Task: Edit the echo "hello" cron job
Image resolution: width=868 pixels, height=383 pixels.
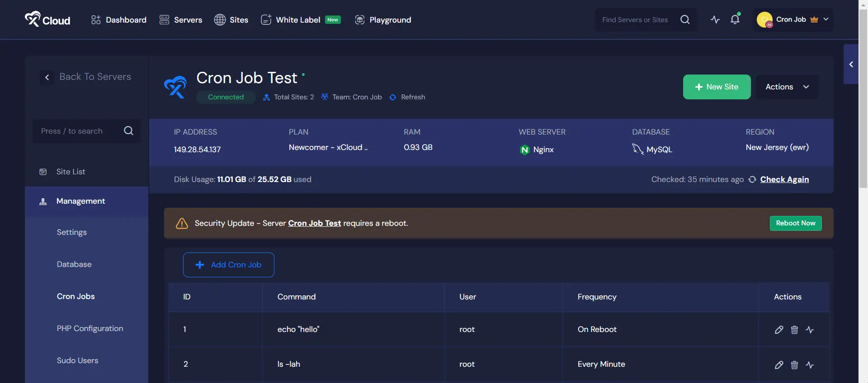Action: pos(778,330)
